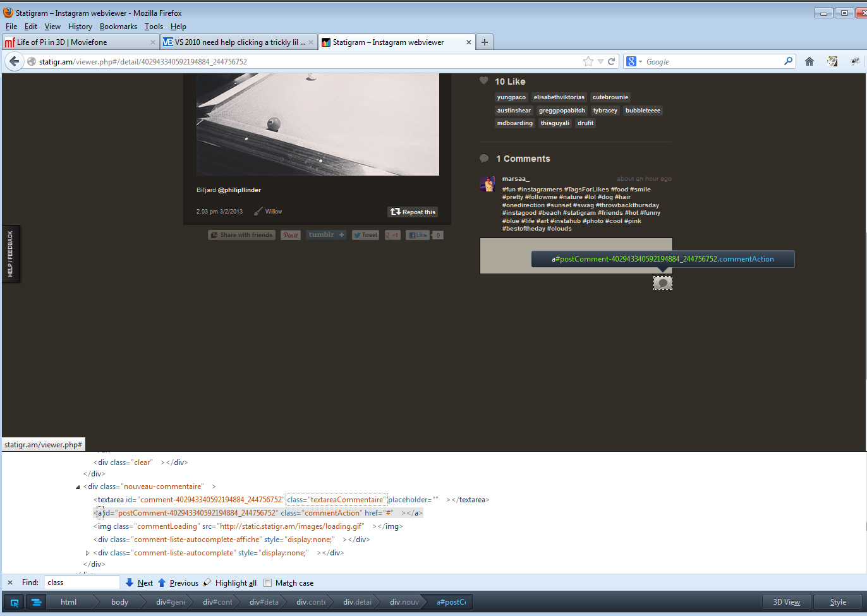Viewport: 867px width, 616px height.
Task: Open the Edit menu
Action: pyautogui.click(x=31, y=27)
